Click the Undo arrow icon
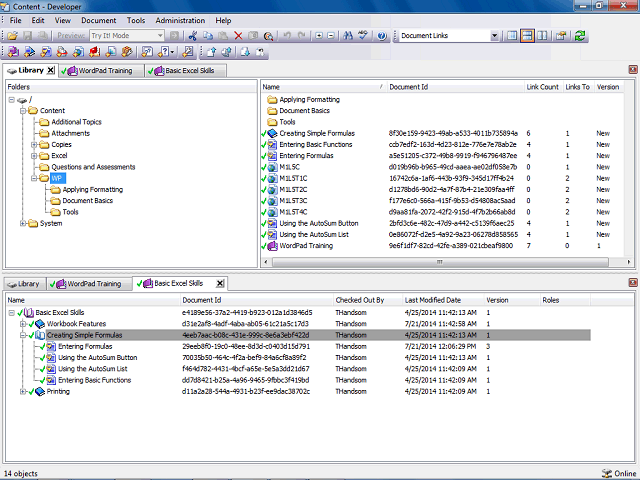Screen dimensions: 640x480 pyautogui.click(x=287, y=36)
